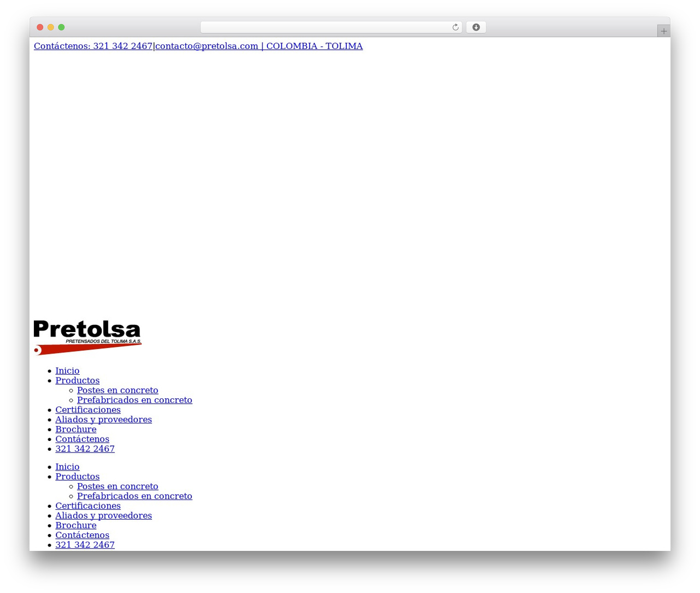The width and height of the screenshot is (700, 593).
Task: Visit Aliados y proveedores in the first navigation list
Action: pyautogui.click(x=103, y=420)
